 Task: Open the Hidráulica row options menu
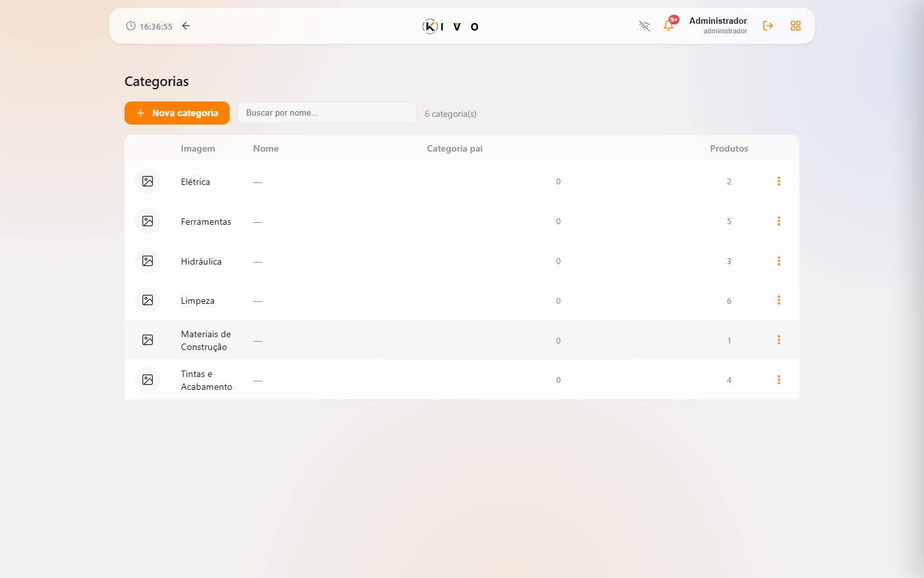click(x=779, y=261)
